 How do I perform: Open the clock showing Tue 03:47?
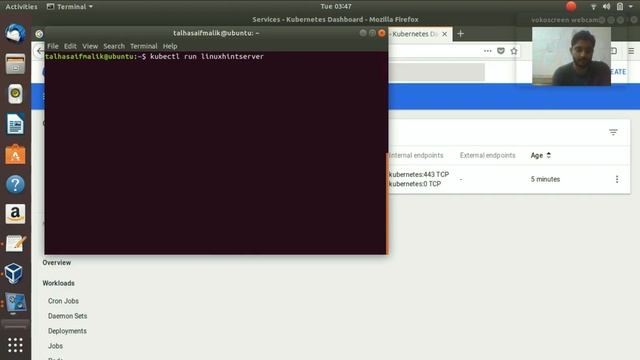click(336, 7)
